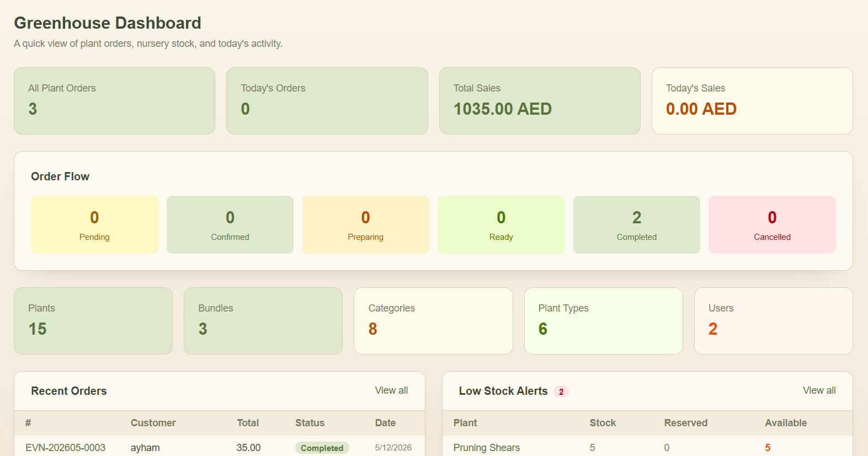Select the Today's Orders card

coord(327,101)
